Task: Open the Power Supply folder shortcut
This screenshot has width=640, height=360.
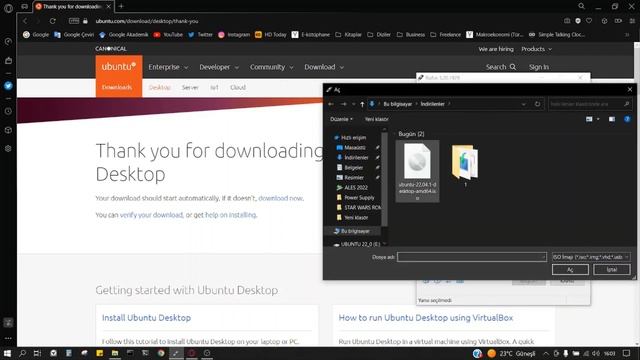Action: tap(359, 198)
